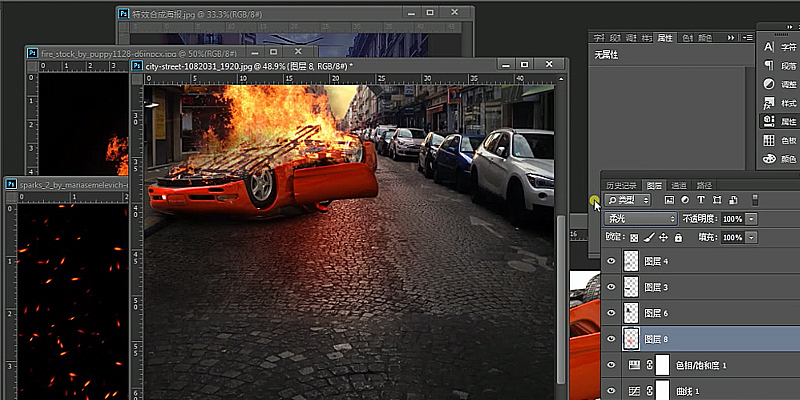Lock transparent pixels checkerboard icon

click(634, 237)
